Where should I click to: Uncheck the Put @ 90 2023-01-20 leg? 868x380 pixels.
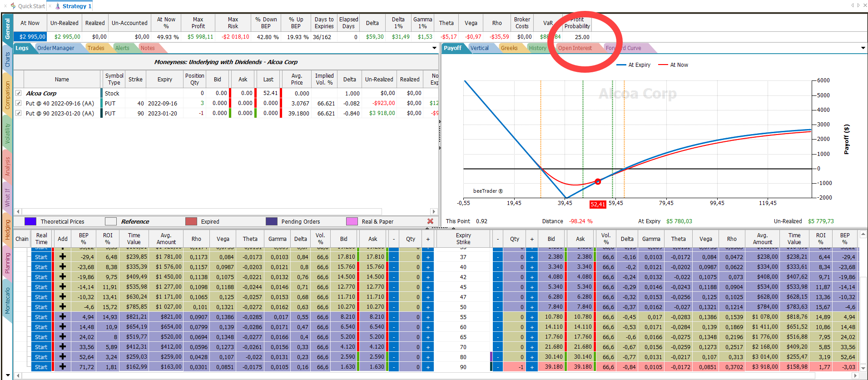pyautogui.click(x=19, y=113)
